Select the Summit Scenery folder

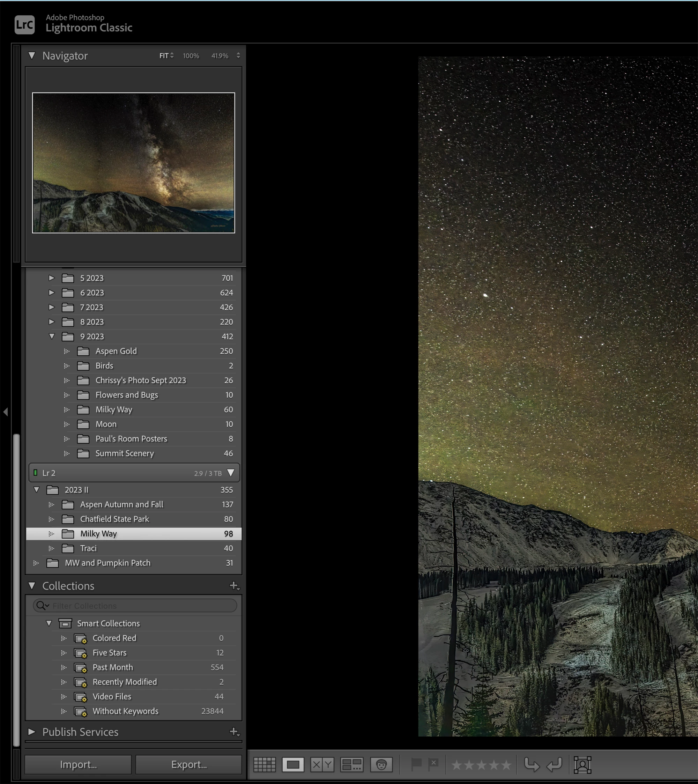coord(124,453)
